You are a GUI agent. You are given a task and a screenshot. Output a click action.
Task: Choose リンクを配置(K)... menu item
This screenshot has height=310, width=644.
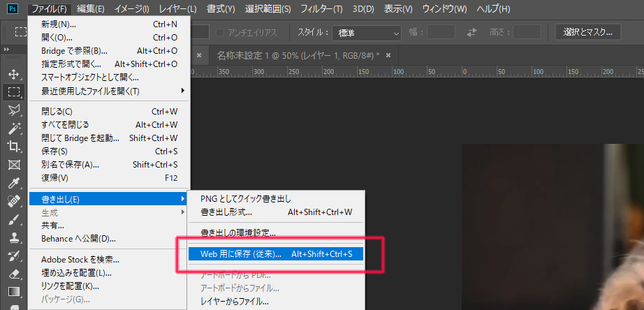[x=109, y=286]
